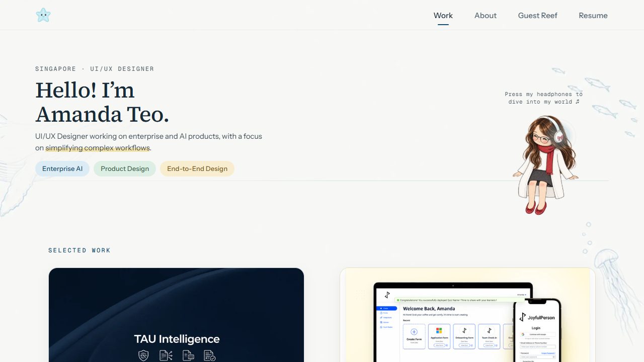The width and height of the screenshot is (644, 362).
Task: Go to the About page
Action: [x=486, y=16]
